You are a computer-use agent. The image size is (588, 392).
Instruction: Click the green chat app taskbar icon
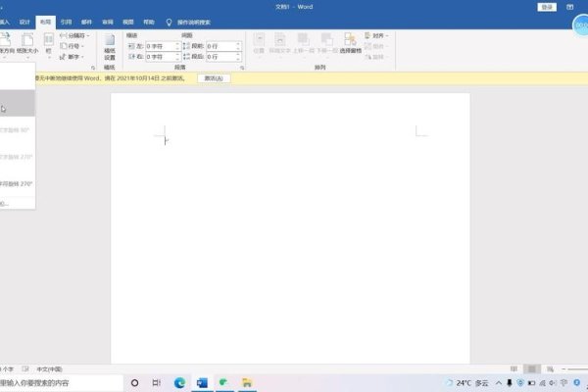[223, 382]
